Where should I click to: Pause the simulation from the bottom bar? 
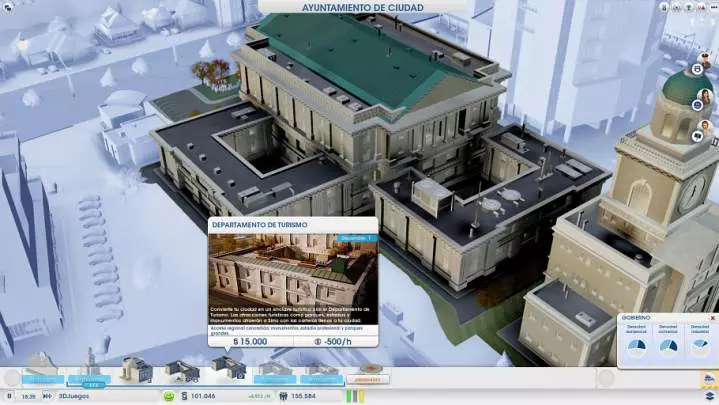[9, 396]
